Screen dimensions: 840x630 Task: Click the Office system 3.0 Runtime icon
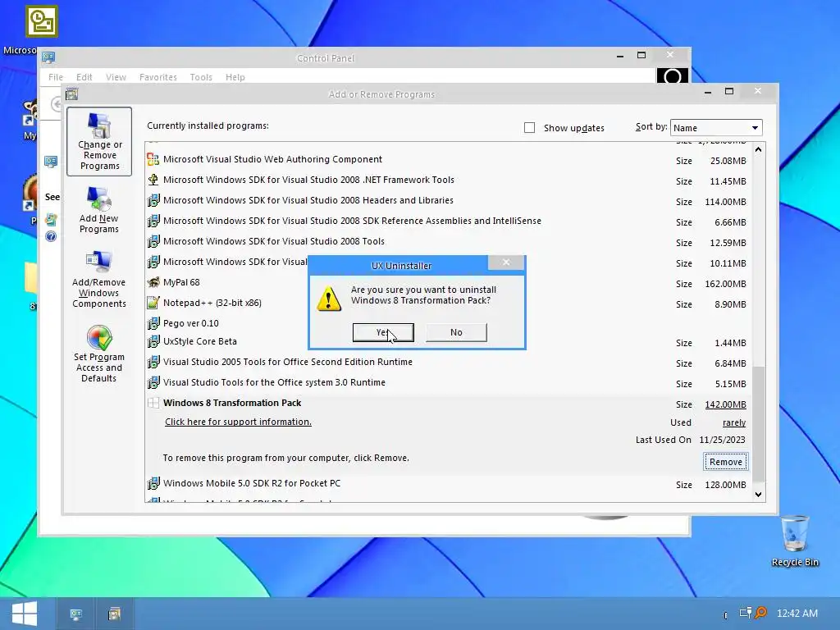pos(153,382)
